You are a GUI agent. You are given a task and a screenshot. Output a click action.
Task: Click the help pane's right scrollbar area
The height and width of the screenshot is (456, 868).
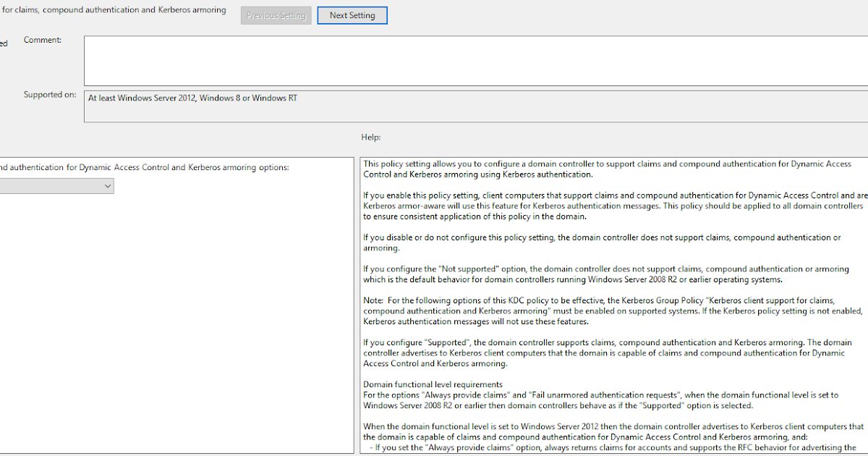(x=864, y=304)
